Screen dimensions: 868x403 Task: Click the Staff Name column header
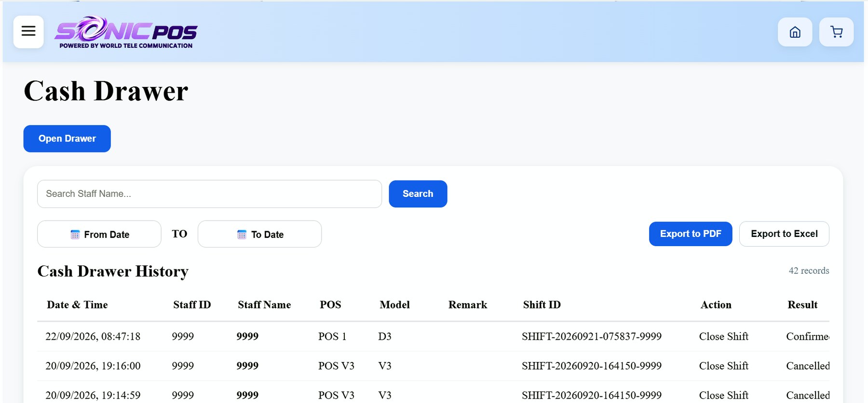(264, 305)
